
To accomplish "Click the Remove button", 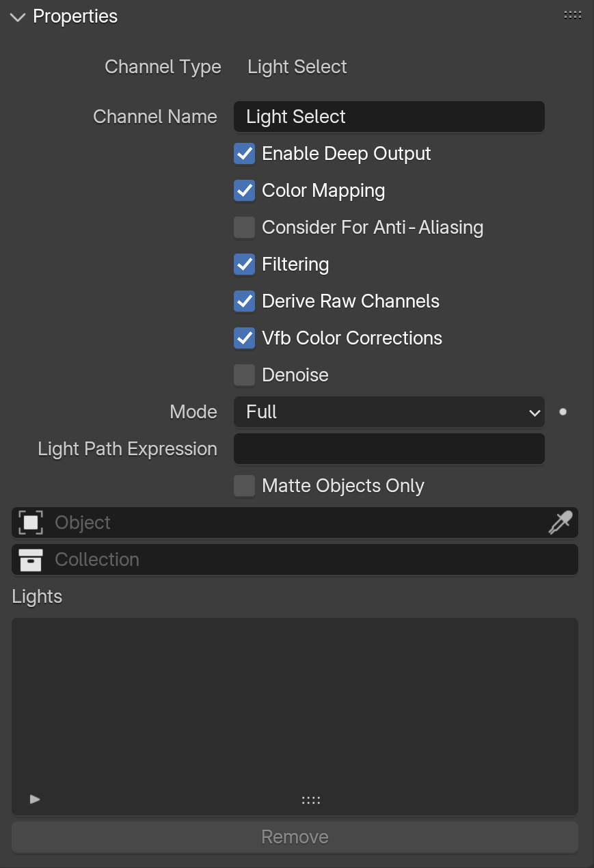I will pos(295,837).
